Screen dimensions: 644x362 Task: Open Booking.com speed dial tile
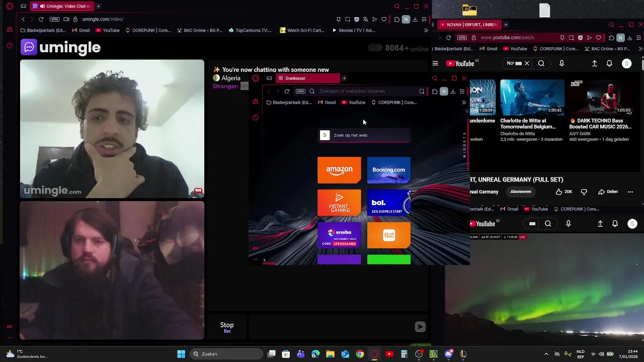(x=389, y=170)
